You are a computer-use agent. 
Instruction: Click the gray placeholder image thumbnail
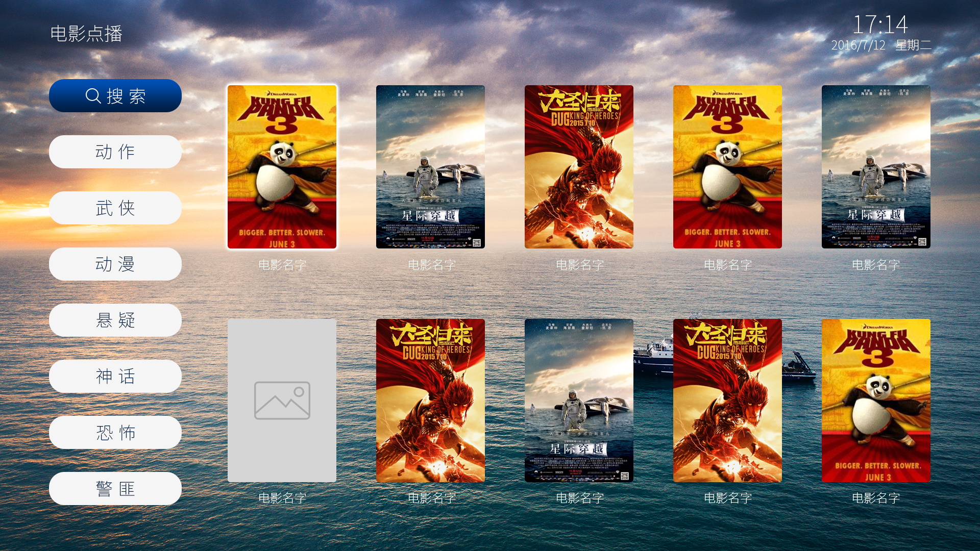tap(282, 400)
